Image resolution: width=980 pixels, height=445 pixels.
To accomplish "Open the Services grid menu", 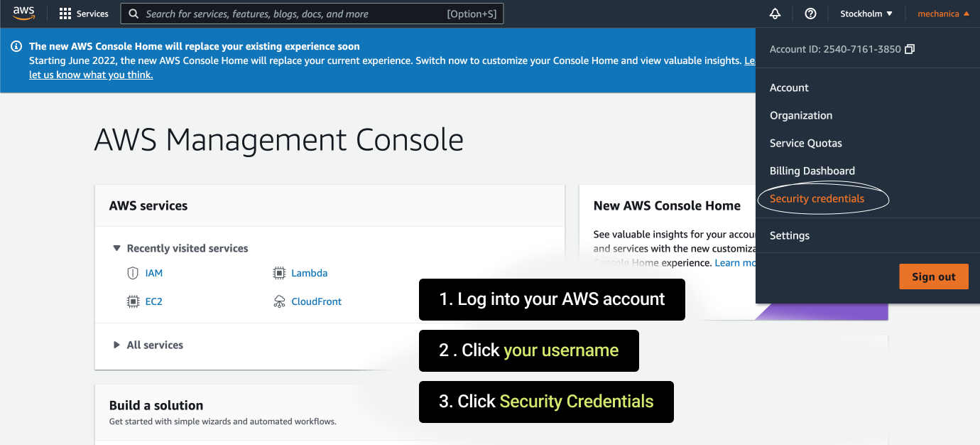I will pyautogui.click(x=84, y=14).
